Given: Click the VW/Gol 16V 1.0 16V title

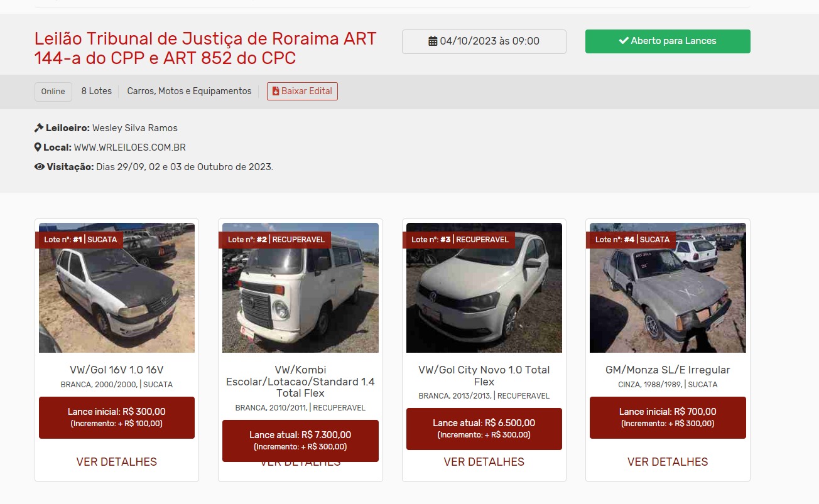Looking at the screenshot, I should (x=117, y=370).
